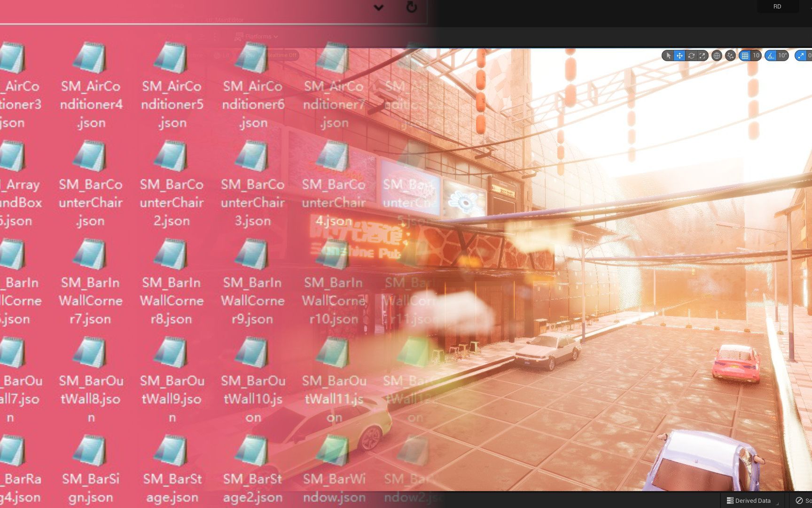Toggle grid snapping in viewport toolbar

pos(745,56)
